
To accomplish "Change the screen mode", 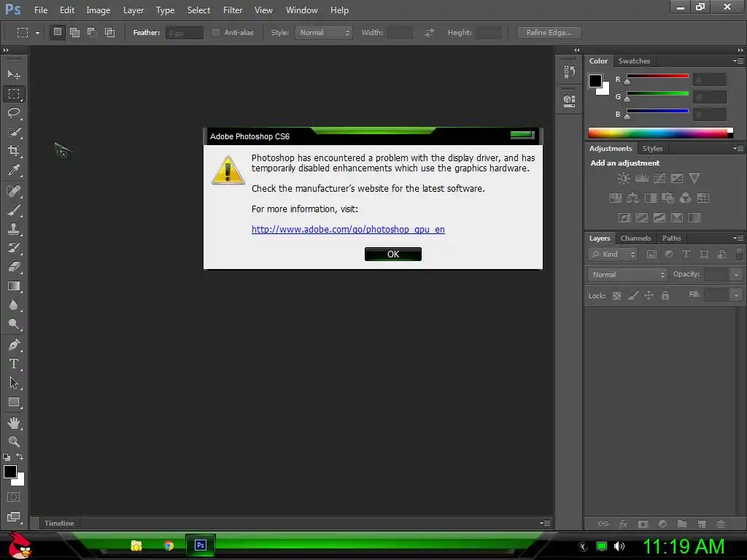I will (14, 517).
